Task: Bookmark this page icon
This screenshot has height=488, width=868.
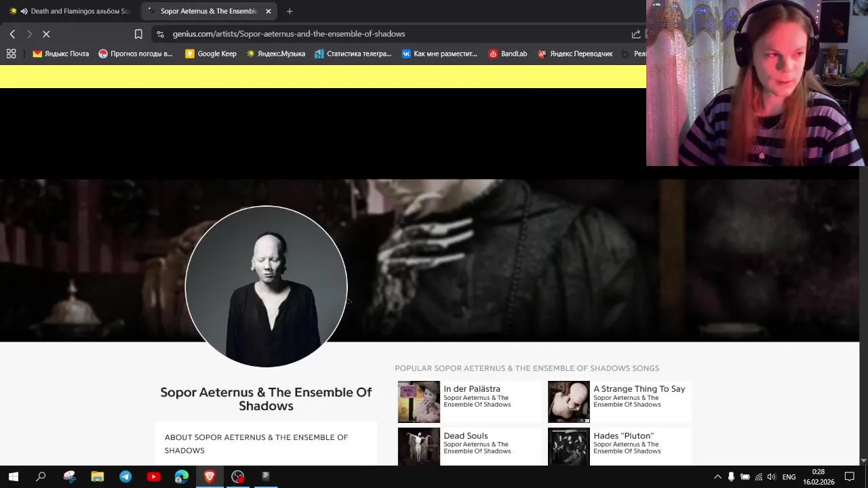Action: point(138,34)
